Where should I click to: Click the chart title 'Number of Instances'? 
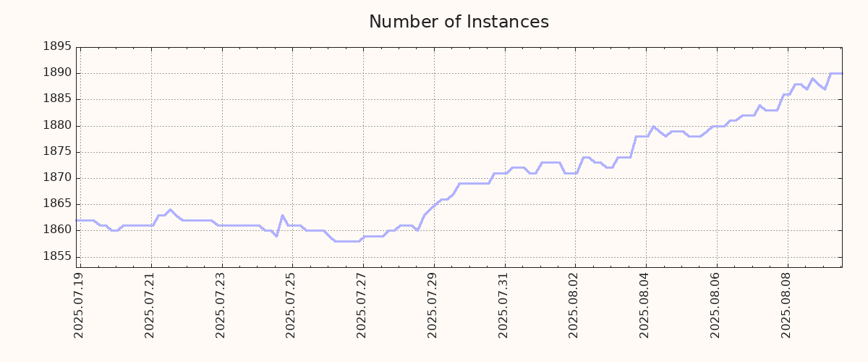[459, 22]
